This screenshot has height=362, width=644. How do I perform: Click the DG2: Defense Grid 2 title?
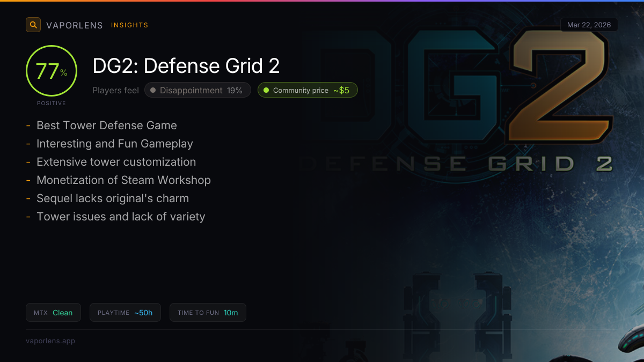tap(186, 66)
